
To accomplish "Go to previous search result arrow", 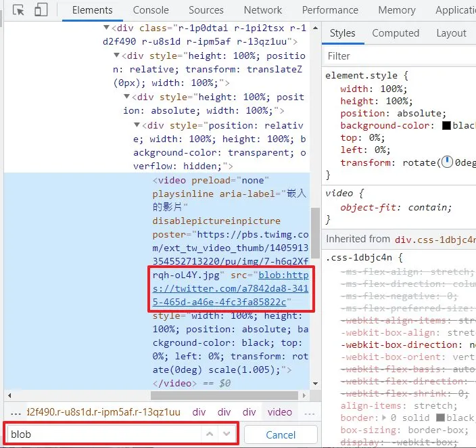I will pyautogui.click(x=210, y=434).
